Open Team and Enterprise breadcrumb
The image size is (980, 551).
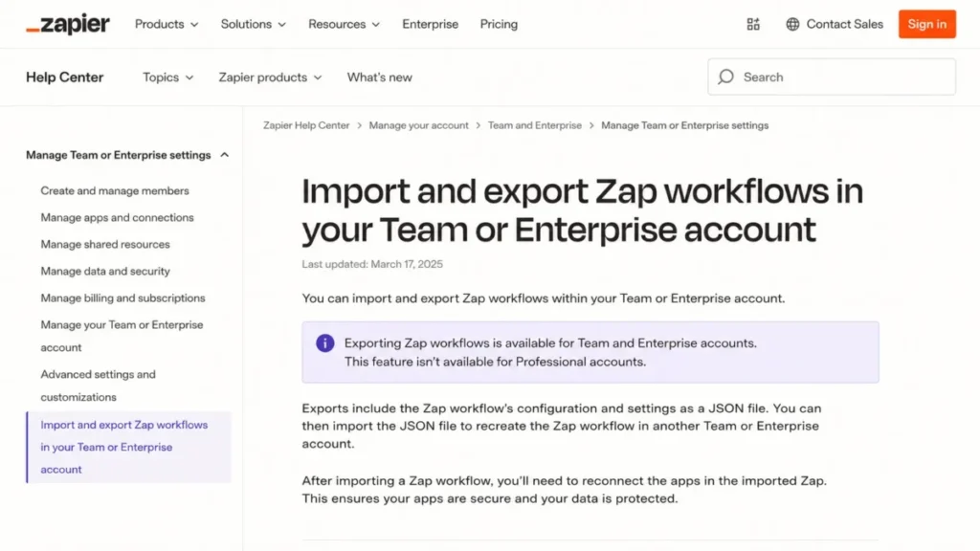coord(534,125)
